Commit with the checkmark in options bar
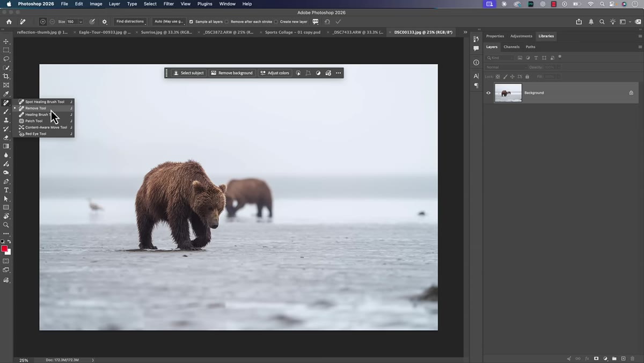Image resolution: width=644 pixels, height=363 pixels. [338, 21]
